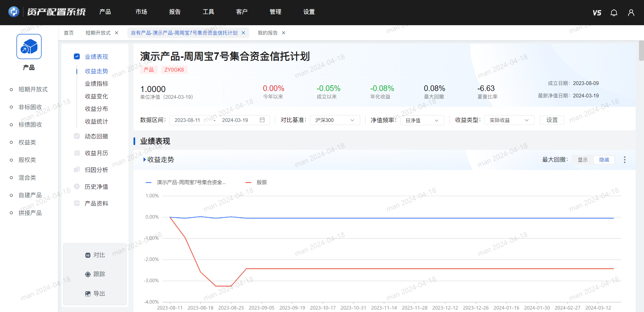Open the 对比基准 沪深300 dropdown

(x=335, y=120)
